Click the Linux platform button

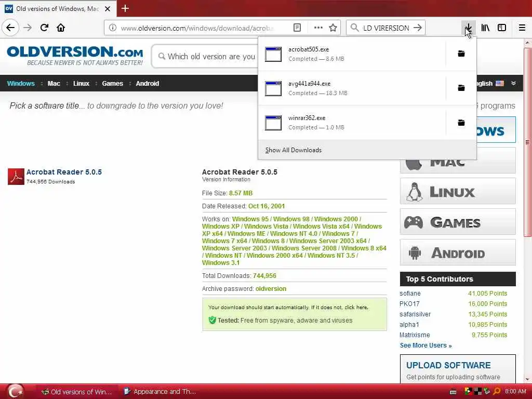pyautogui.click(x=458, y=191)
